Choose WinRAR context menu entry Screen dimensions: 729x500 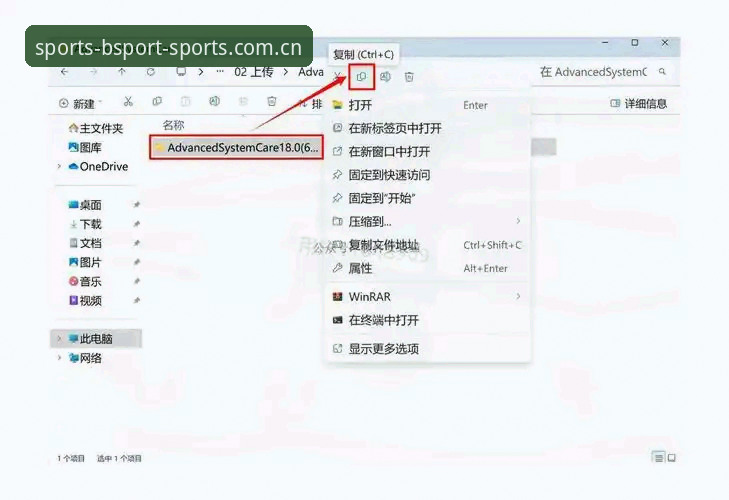pos(428,296)
